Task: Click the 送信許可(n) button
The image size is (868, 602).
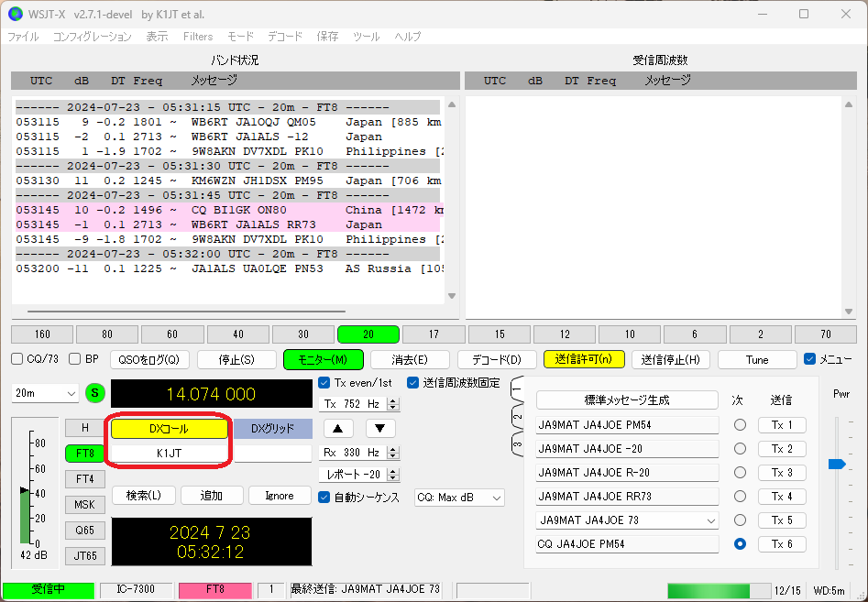Action: 584,359
